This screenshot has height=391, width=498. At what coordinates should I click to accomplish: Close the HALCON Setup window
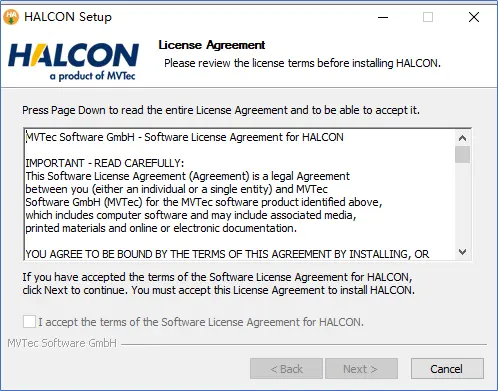pyautogui.click(x=474, y=17)
